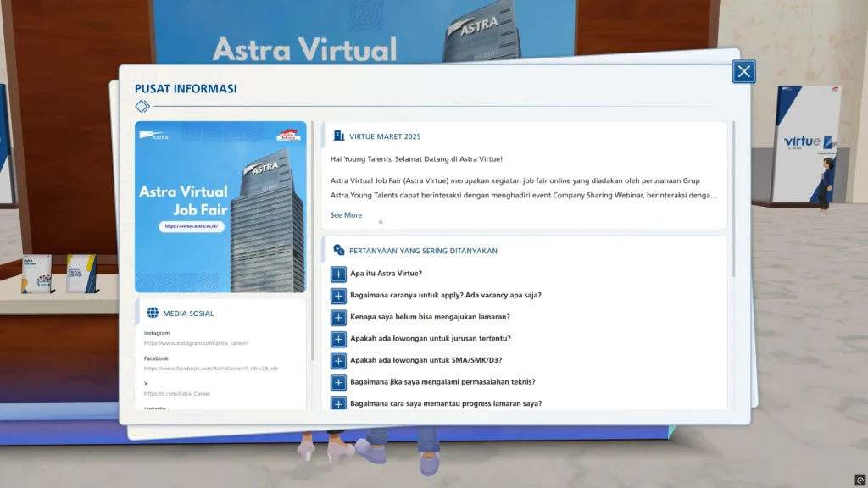Click the FAQ question bubble icon
This screenshot has height=488, width=868.
339,250
